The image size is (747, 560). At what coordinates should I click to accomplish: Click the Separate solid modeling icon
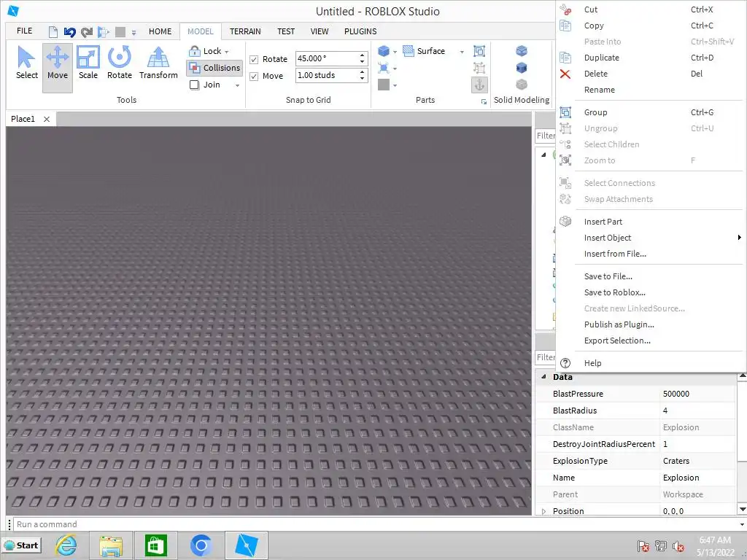[522, 85]
